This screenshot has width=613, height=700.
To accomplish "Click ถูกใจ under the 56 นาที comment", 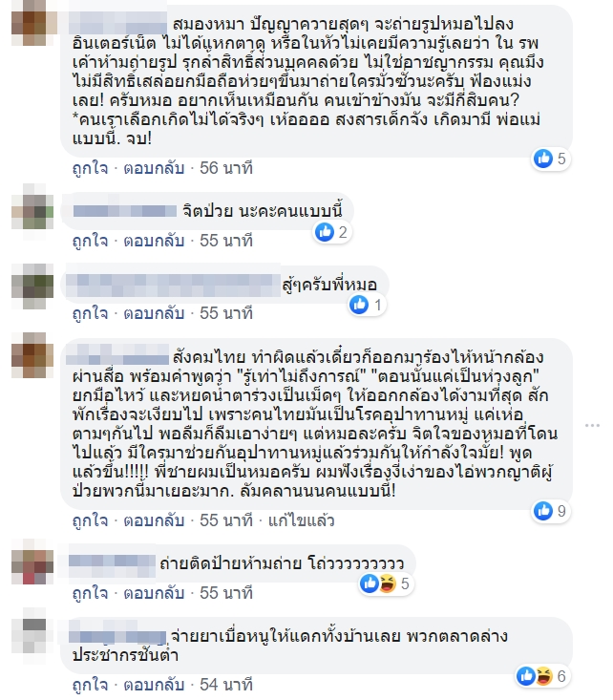I will point(90,168).
